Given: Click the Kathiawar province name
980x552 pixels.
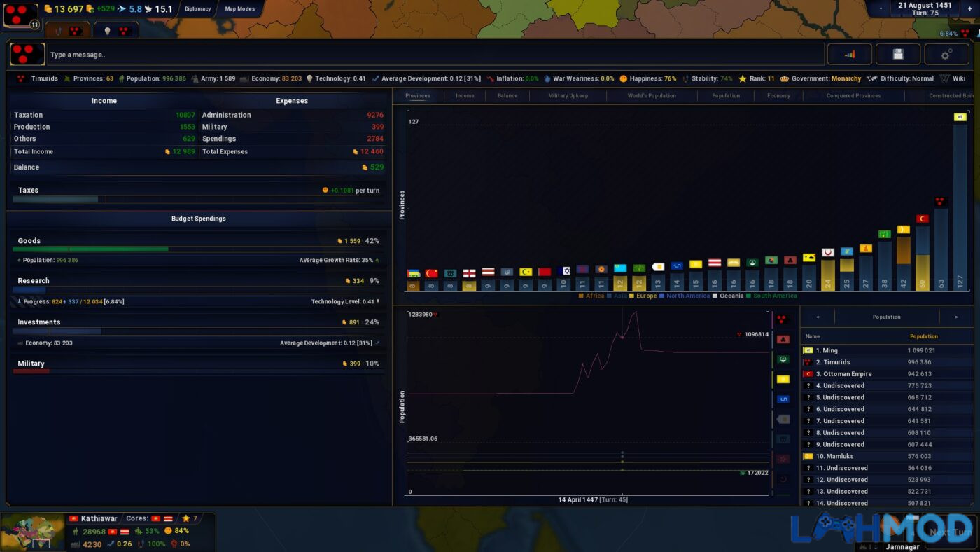Looking at the screenshot, I should point(99,518).
